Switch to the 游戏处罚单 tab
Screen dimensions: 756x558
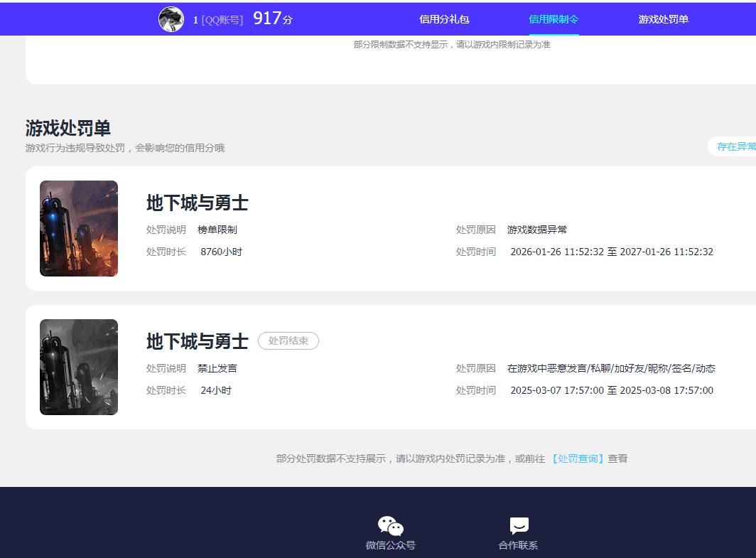coord(662,19)
